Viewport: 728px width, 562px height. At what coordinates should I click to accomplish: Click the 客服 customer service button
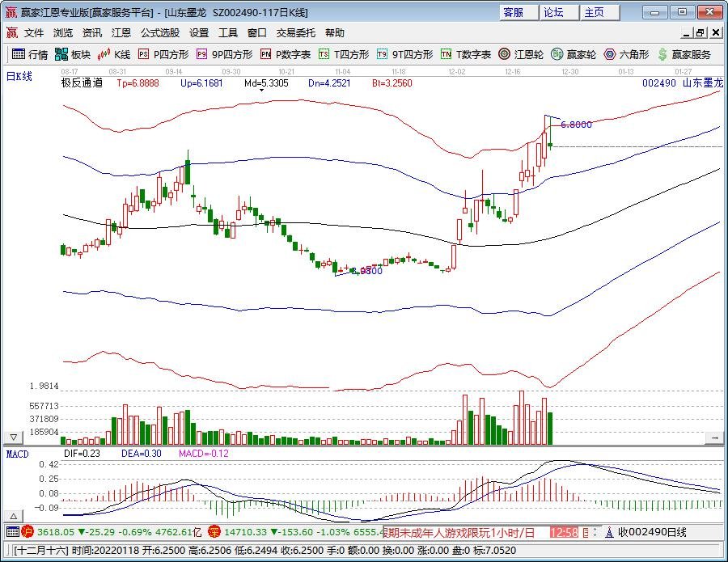(x=519, y=12)
